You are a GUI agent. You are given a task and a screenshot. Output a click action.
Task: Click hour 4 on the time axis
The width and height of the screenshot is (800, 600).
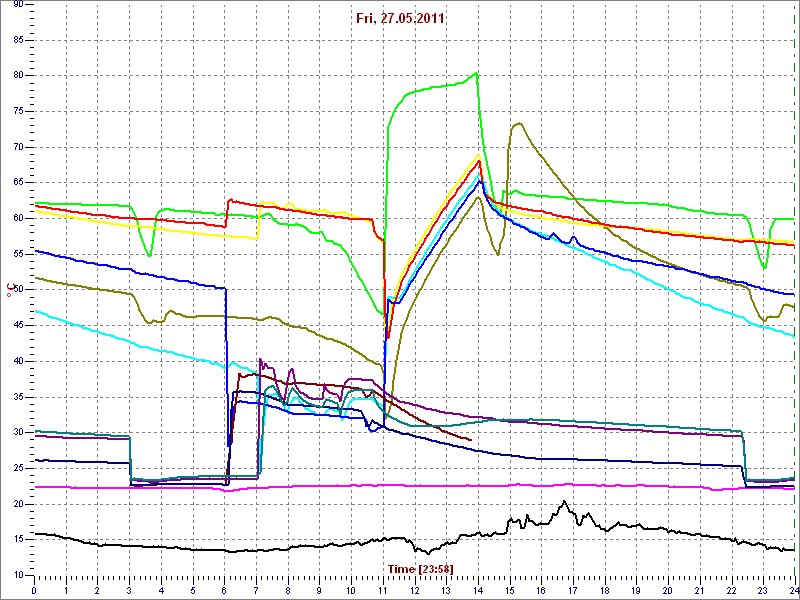pyautogui.click(x=161, y=590)
